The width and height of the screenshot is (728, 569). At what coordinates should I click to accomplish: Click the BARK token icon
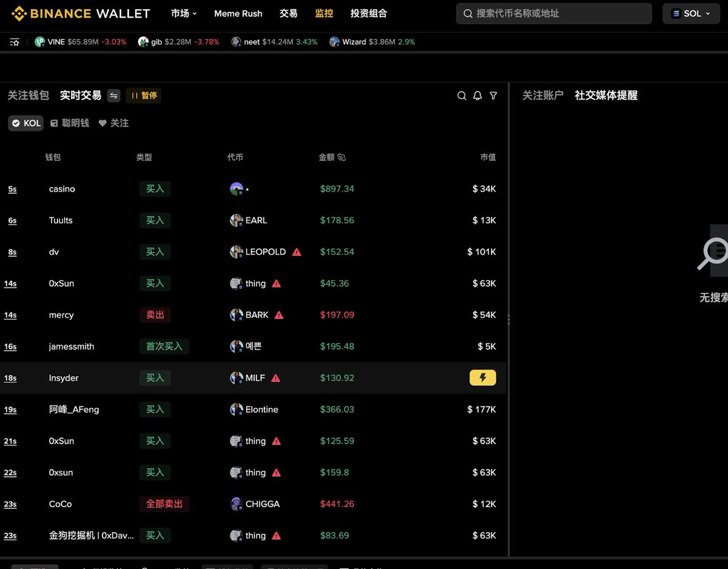(237, 315)
